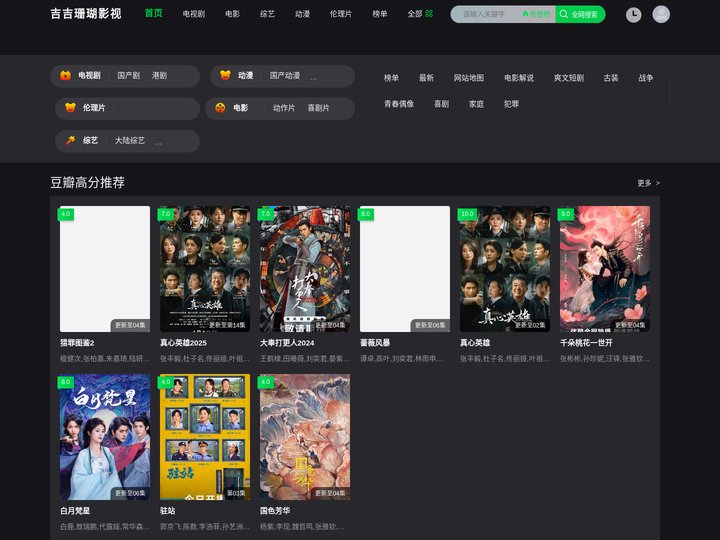Expand the ellipsis in the 动漫 pill

pos(313,77)
